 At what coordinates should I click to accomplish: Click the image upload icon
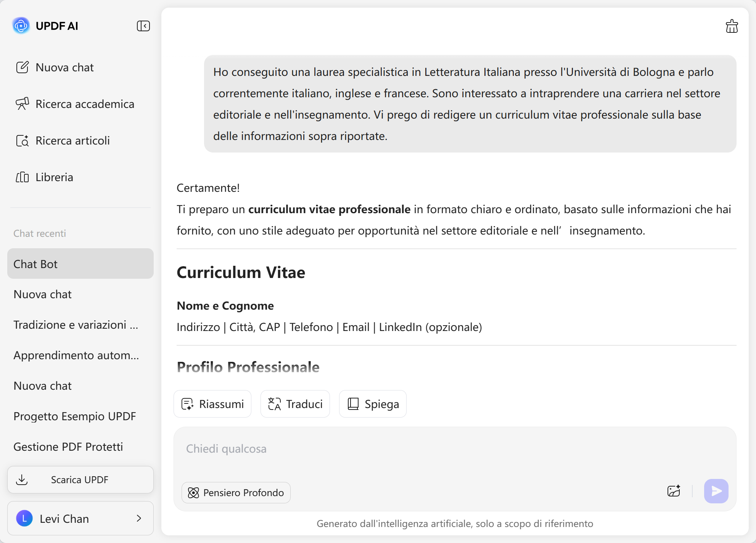tap(674, 491)
